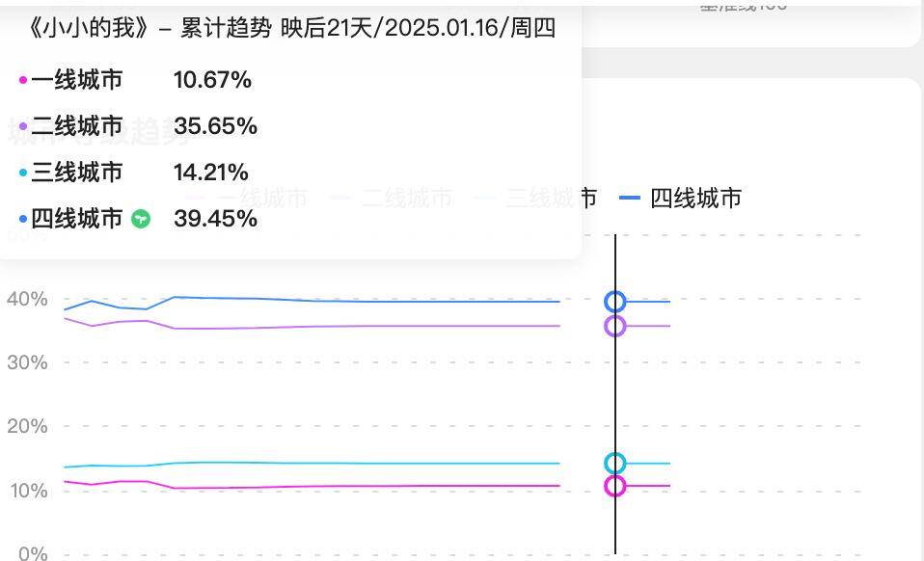Click the 14.21% value for 三线城市
The width and height of the screenshot is (924, 561).
click(211, 173)
